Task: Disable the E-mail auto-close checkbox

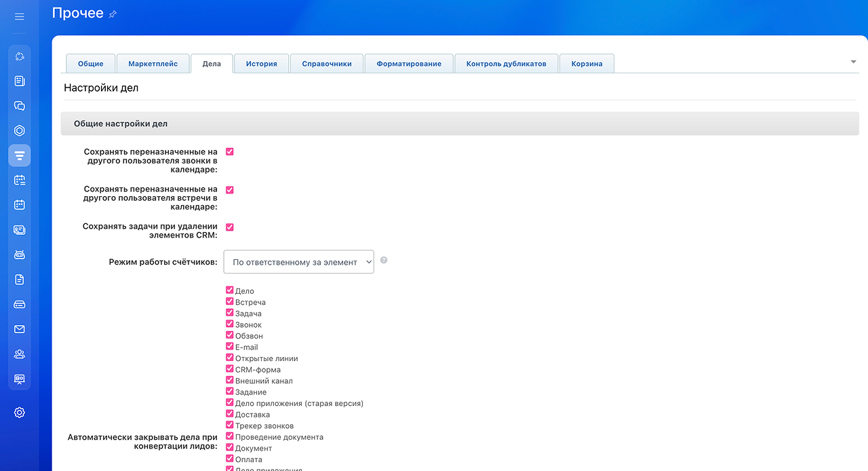Action: click(229, 346)
